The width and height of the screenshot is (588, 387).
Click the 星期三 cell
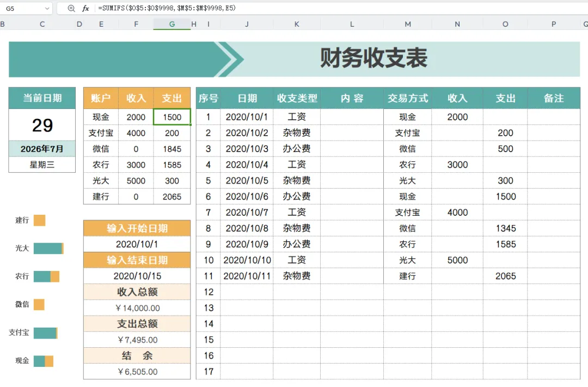pos(42,165)
